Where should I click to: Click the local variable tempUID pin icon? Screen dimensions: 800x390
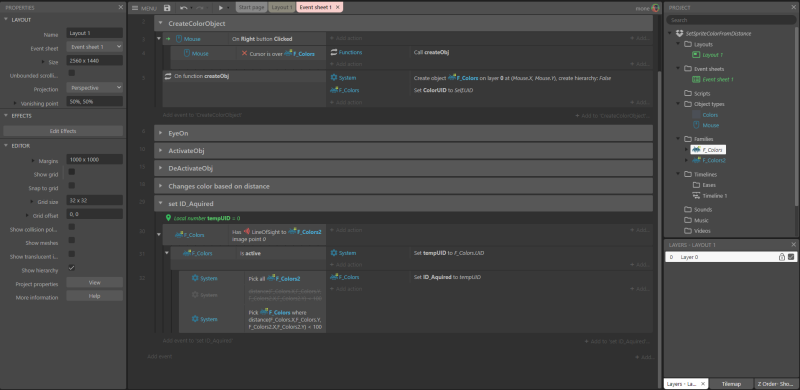click(x=169, y=218)
